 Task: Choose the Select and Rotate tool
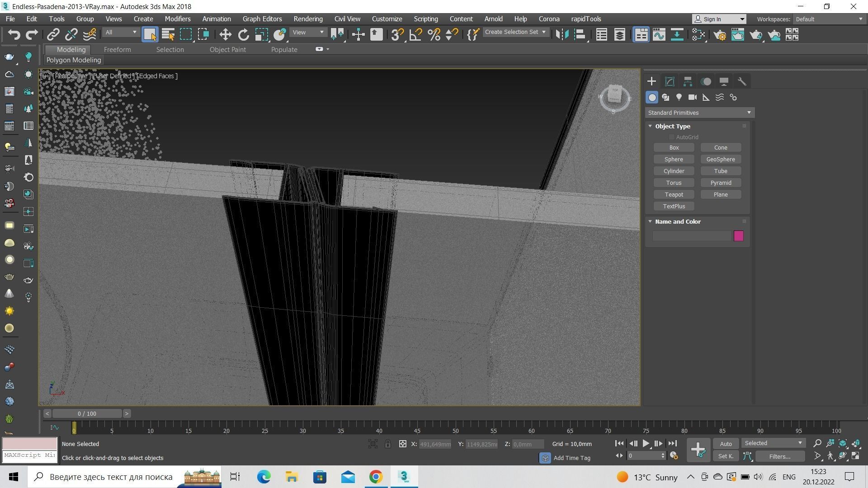point(244,35)
